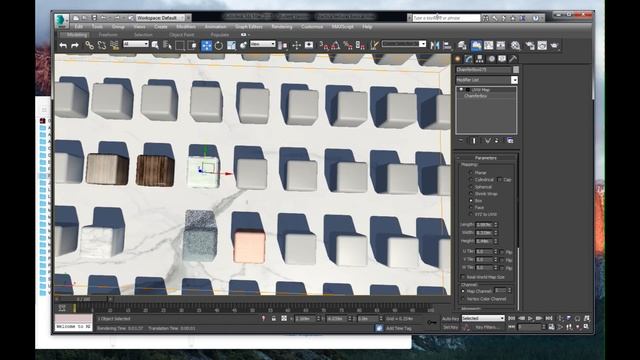Select XYZ to UVW mapping option

[x=471, y=214]
